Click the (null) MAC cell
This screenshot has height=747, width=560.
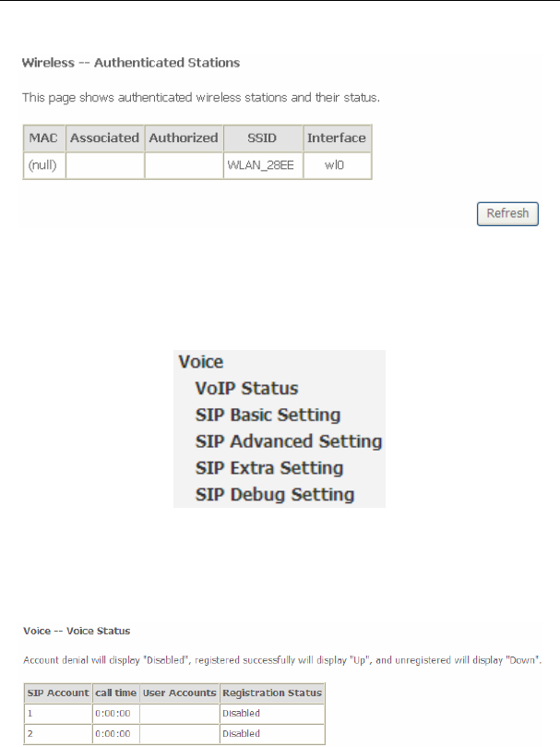pos(43,166)
